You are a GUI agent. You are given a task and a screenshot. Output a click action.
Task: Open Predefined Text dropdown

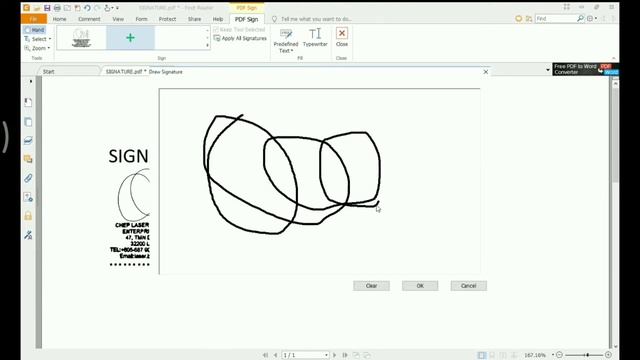coord(286,41)
